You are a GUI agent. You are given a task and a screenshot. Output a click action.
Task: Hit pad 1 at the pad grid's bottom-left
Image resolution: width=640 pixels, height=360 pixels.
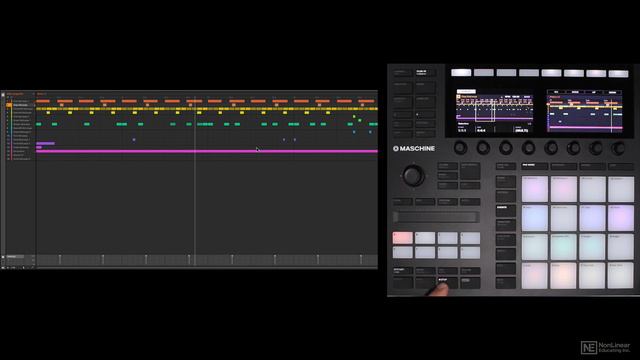[x=535, y=276]
